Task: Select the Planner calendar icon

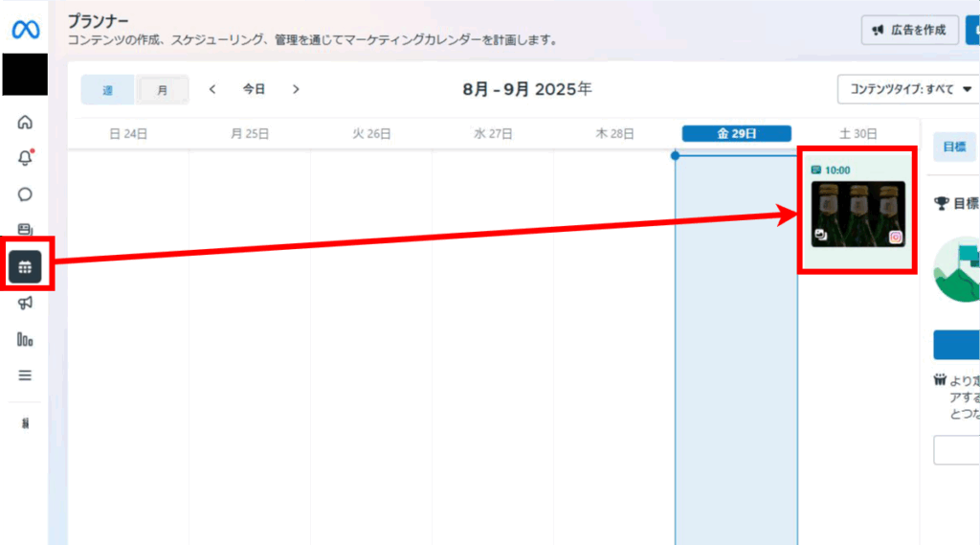Action: (x=26, y=267)
